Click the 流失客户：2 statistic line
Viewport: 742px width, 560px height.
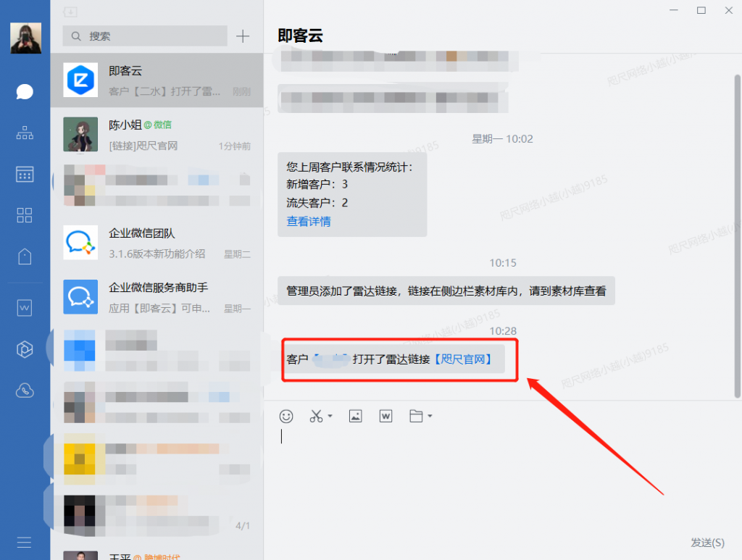pos(317,203)
